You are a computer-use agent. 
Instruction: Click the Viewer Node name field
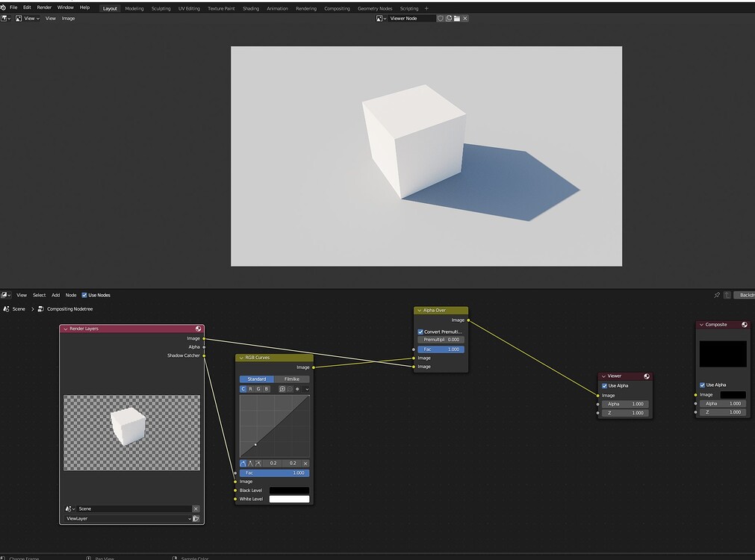click(x=411, y=19)
